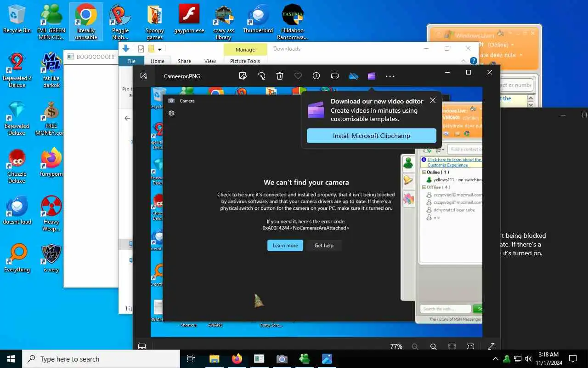Show file info with the circled i icon
The height and width of the screenshot is (368, 588).
coord(316,76)
